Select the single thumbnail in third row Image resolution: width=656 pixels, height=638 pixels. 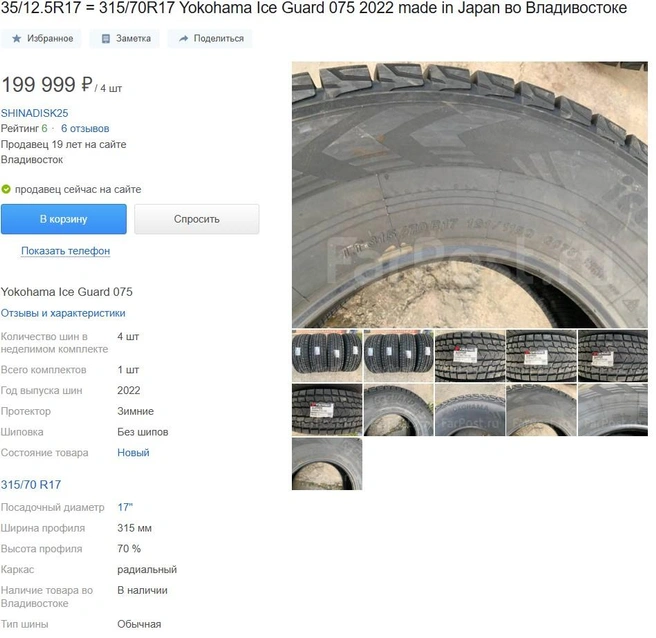(327, 464)
